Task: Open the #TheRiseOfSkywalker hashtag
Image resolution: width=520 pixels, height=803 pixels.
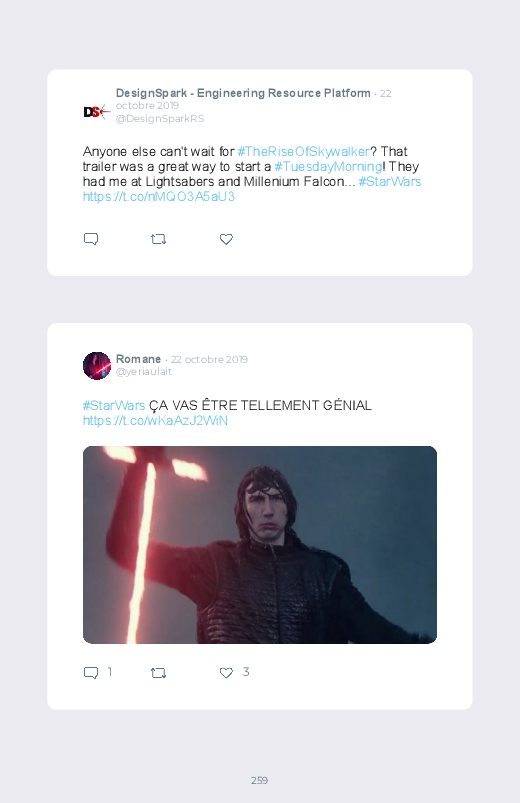Action: (x=303, y=152)
